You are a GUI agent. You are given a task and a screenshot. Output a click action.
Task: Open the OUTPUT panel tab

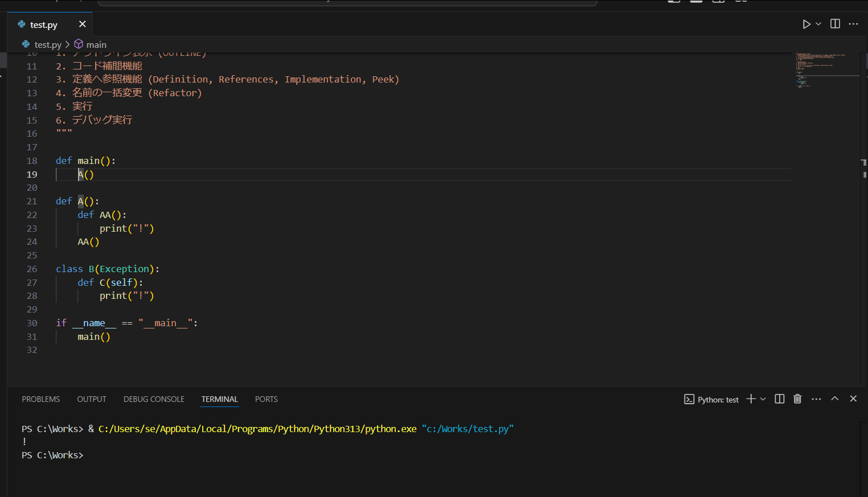click(92, 399)
